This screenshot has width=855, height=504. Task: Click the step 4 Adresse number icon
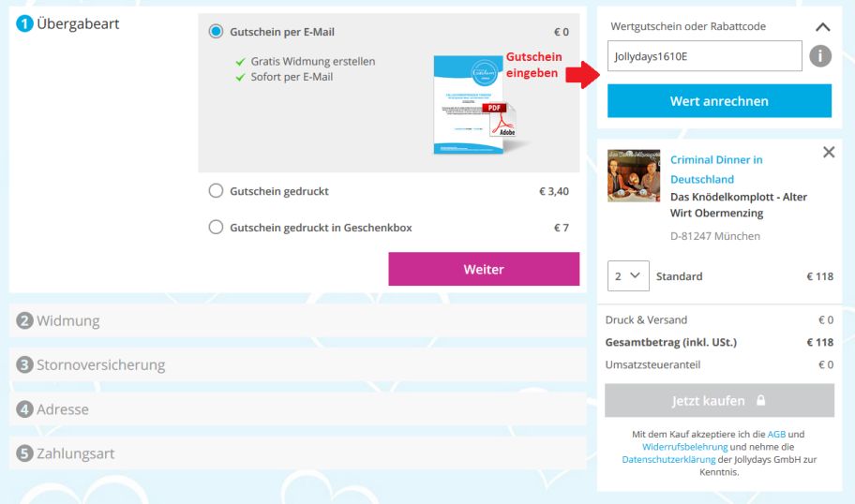[x=24, y=408]
